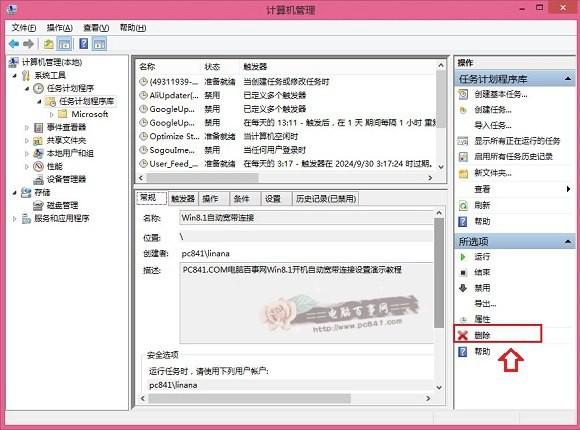The width and height of the screenshot is (580, 430).
Task: Click the Back arrow toolbar icon
Action: pos(14,44)
